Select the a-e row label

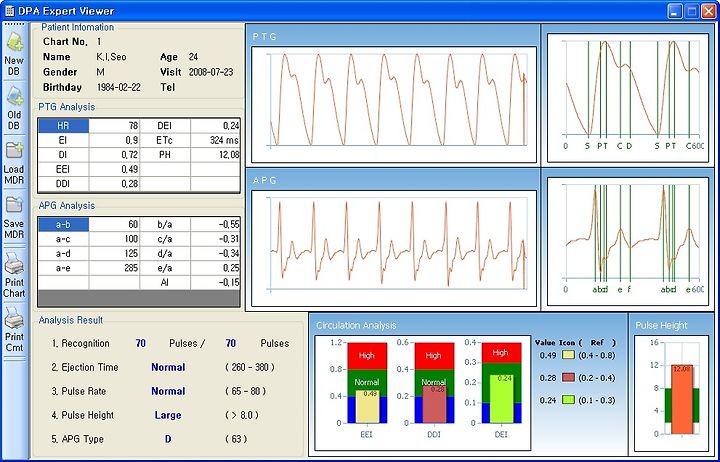pos(63,268)
